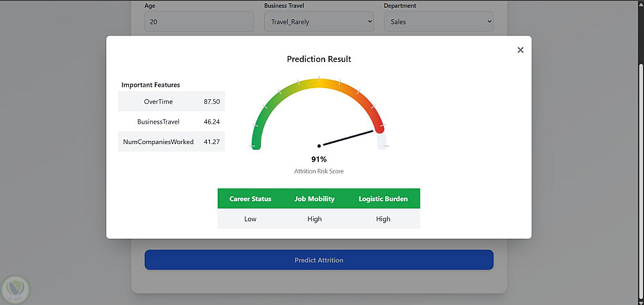The height and width of the screenshot is (305, 644).
Task: Click the 91% risk score text
Action: (x=319, y=160)
